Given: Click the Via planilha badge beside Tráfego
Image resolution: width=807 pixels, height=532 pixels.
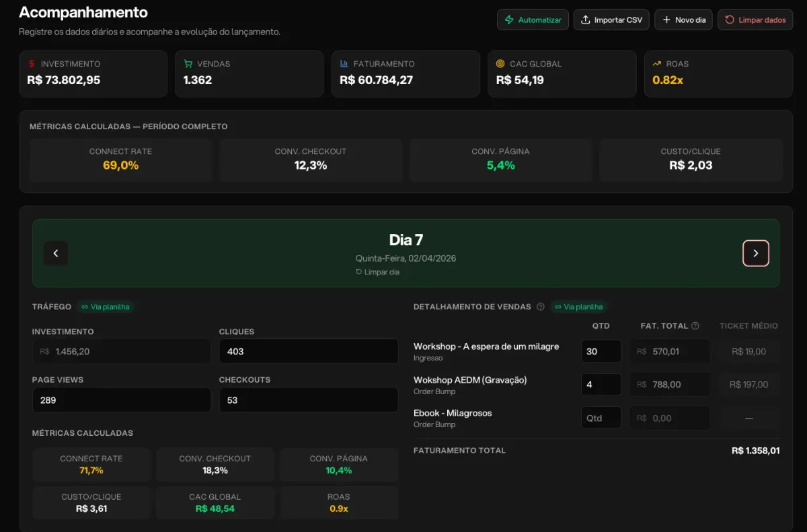Looking at the screenshot, I should tap(105, 307).
